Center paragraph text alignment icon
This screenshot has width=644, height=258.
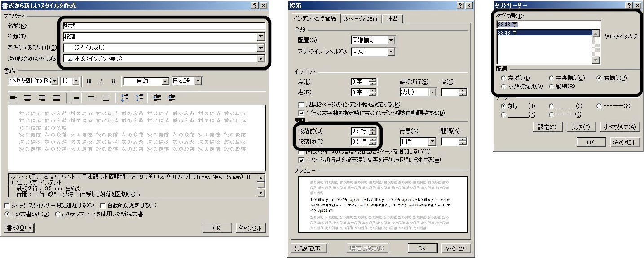tap(28, 97)
